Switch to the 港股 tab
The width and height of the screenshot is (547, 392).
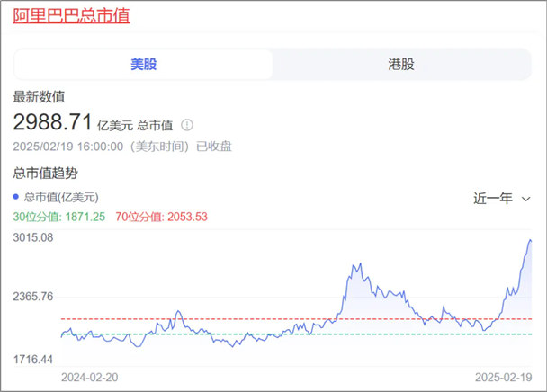click(401, 64)
